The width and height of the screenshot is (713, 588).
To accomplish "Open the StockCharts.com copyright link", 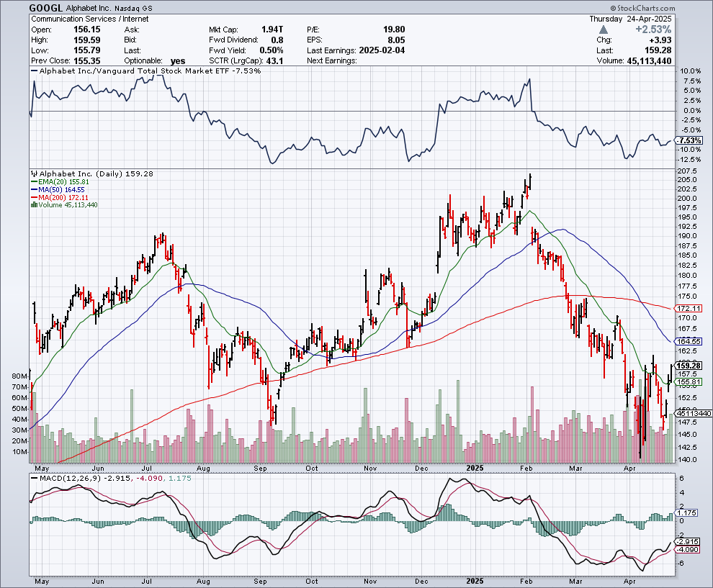I will click(642, 8).
